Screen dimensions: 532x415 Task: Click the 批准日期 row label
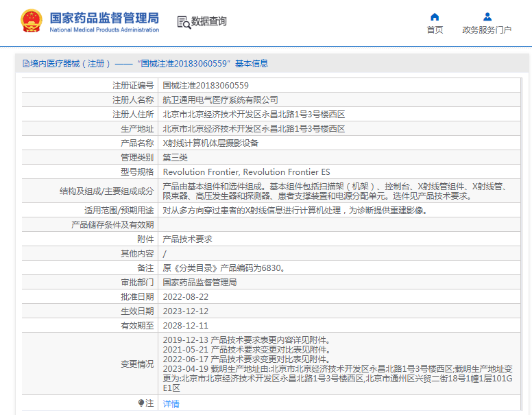pos(137,297)
